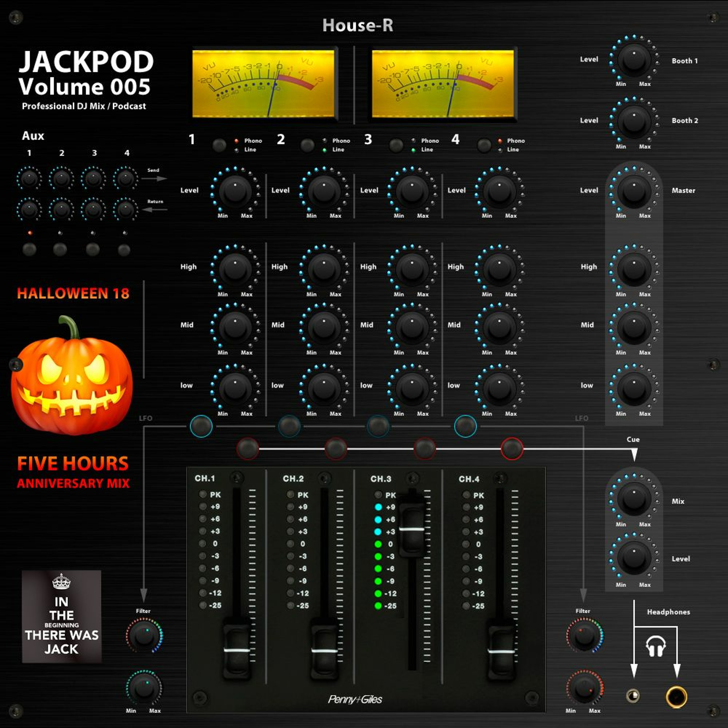This screenshot has height=728, width=728.
Task: Click the 'Penny+Giles' label
Action: (355, 700)
